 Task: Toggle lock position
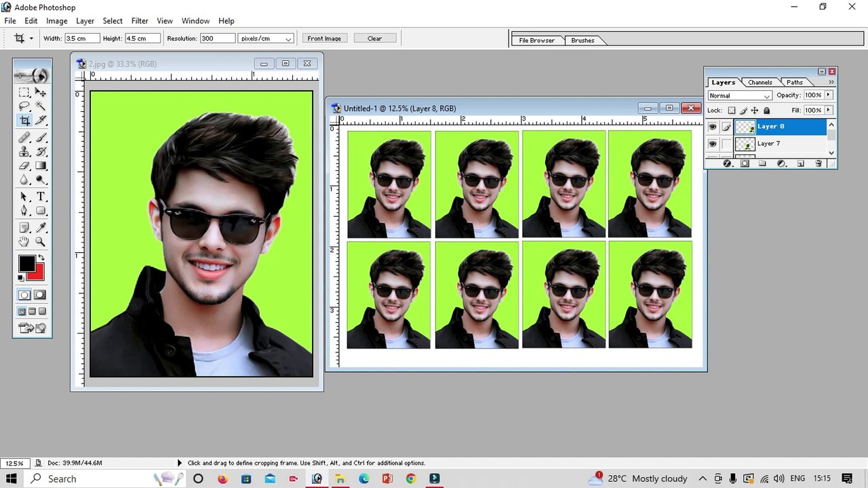pos(755,110)
